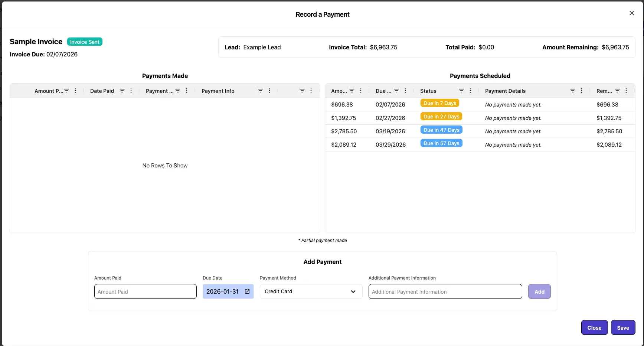
Task: Open column menu for Status column
Action: coord(470,91)
